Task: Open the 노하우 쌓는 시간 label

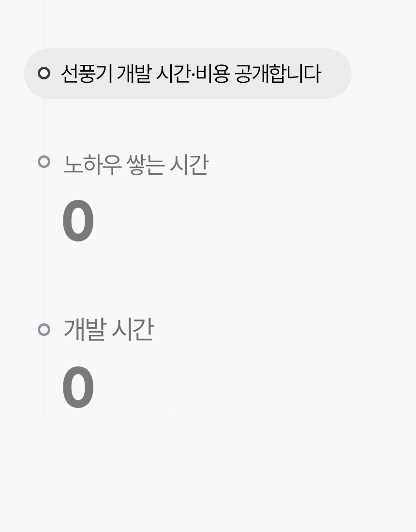Action: 135,165
